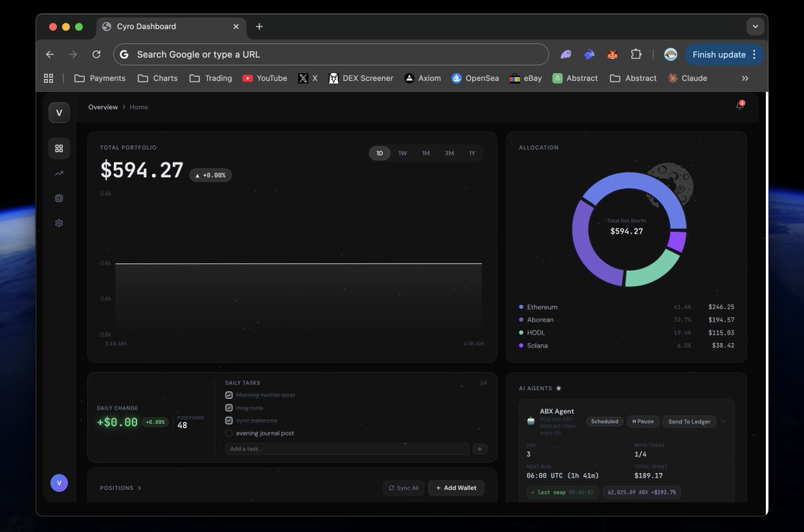Screen dimensions: 804x532
Task: Select the 1M time range
Action: (425, 153)
